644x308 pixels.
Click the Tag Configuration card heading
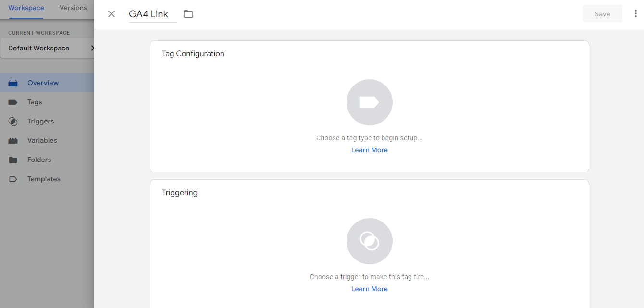click(193, 54)
